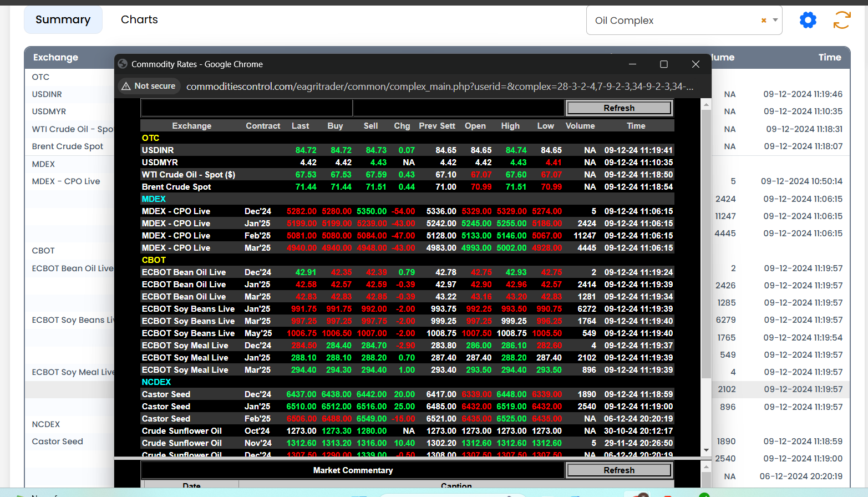The width and height of the screenshot is (868, 497).
Task: Click the OTC section header in popup
Action: pos(150,138)
